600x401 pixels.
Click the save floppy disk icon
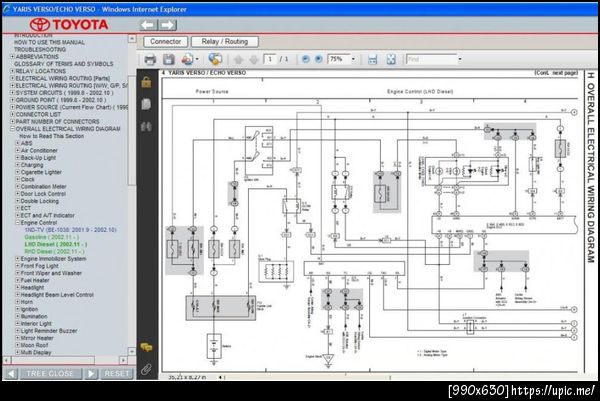(169, 59)
